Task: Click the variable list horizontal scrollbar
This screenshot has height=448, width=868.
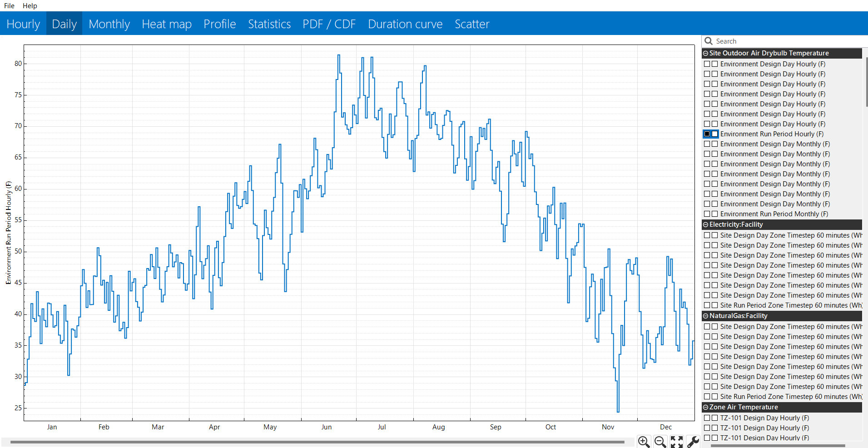Action: click(778, 445)
